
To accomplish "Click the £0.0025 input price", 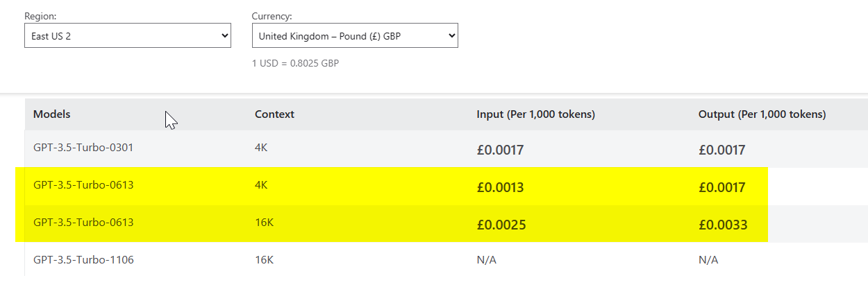I will pos(500,225).
